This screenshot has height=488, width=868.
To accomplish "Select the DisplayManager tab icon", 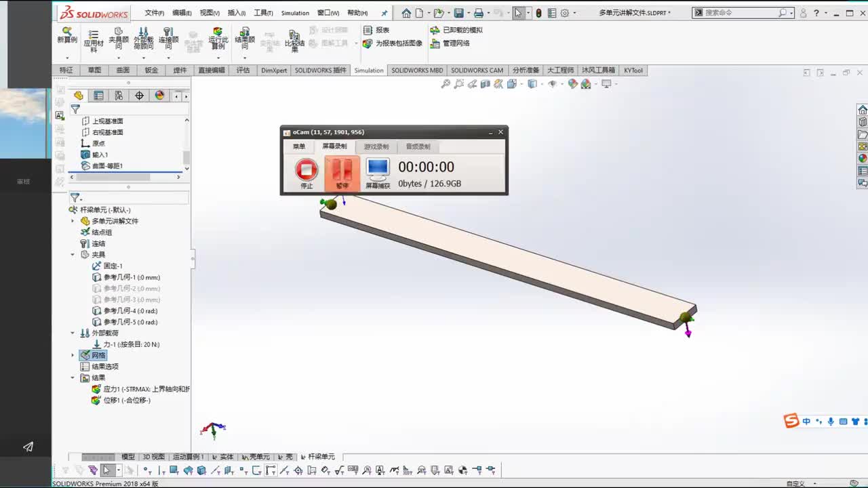I will click(x=160, y=96).
